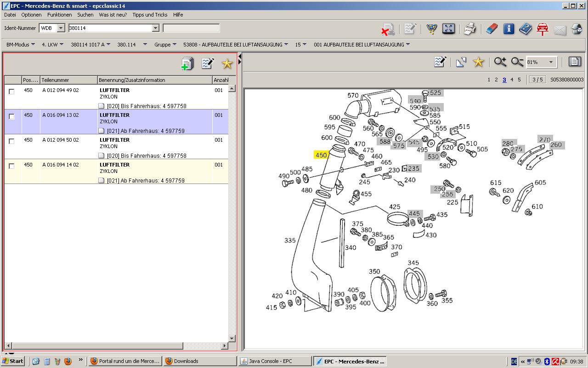Viewport: 588px width, 368px height.
Task: Expand the 380.114 dropdown
Action: [x=145, y=45]
